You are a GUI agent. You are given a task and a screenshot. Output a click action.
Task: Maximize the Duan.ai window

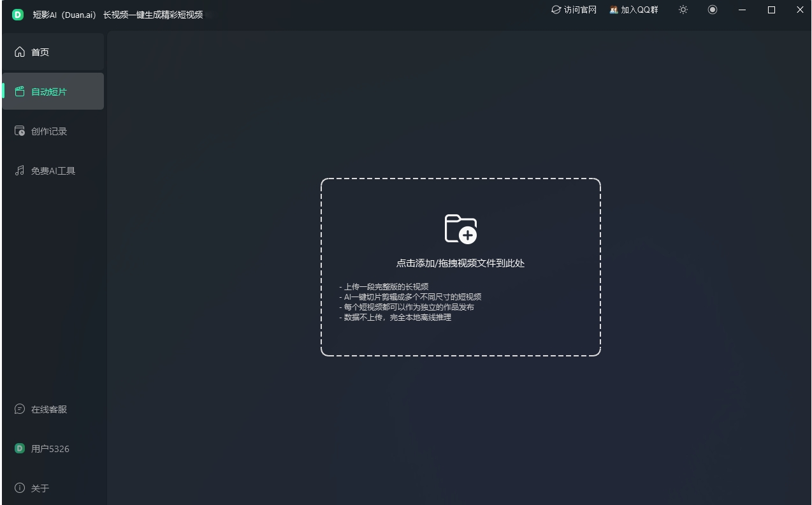771,10
